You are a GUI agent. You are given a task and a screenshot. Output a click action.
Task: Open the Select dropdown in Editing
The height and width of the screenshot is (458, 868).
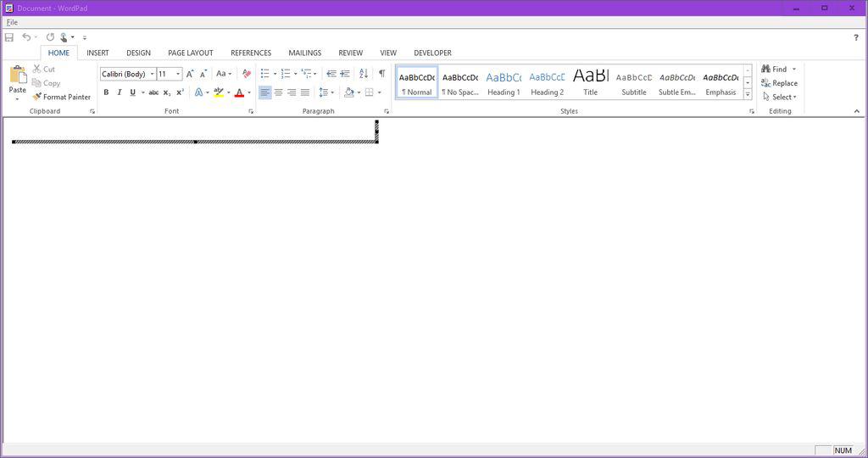780,97
